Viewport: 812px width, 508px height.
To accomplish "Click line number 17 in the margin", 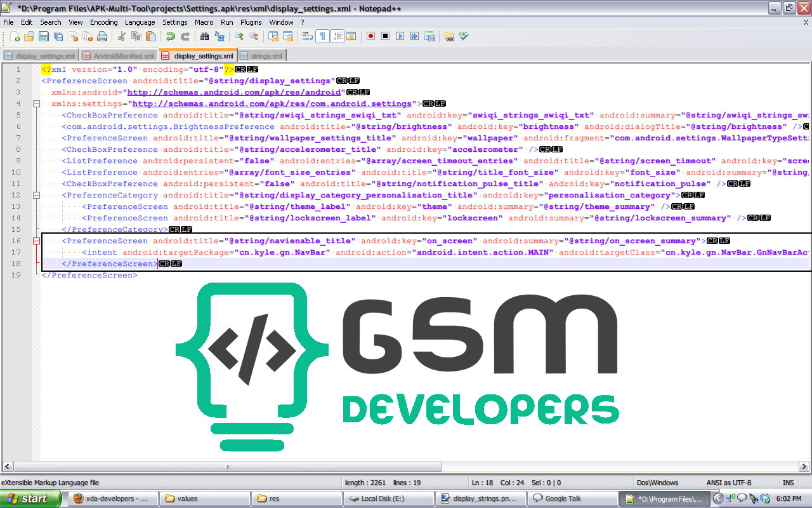I will click(x=17, y=252).
